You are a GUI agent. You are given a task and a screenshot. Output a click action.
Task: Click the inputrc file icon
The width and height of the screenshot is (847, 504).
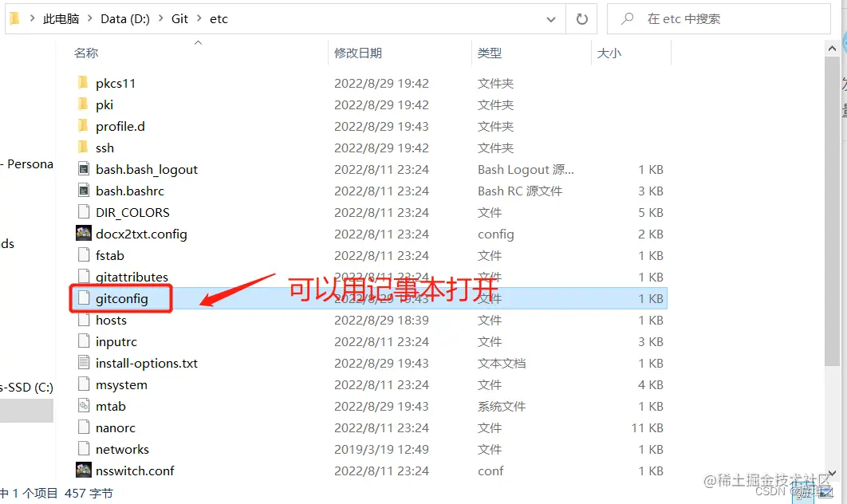[x=83, y=341]
